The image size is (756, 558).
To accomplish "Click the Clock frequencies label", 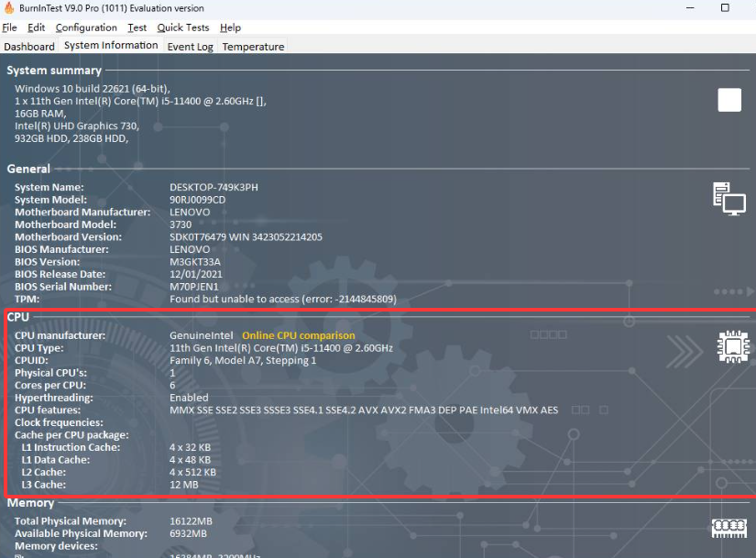I will [59, 422].
